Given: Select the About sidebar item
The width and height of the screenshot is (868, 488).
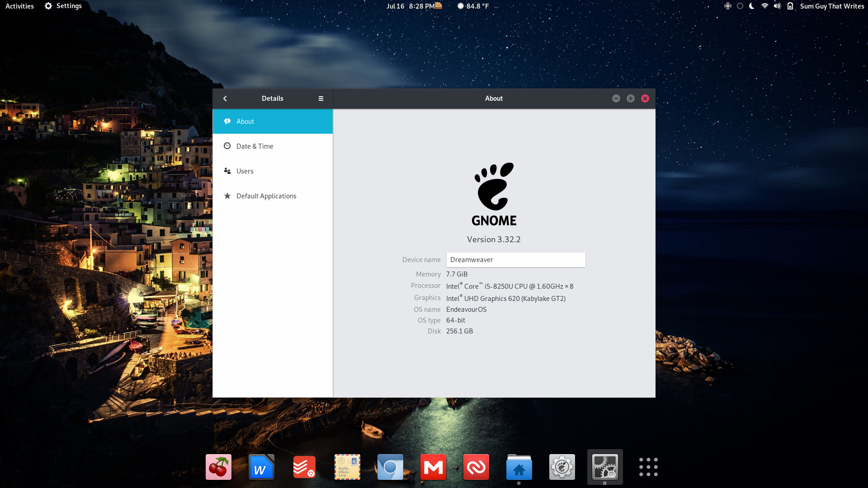Looking at the screenshot, I should pyautogui.click(x=273, y=121).
